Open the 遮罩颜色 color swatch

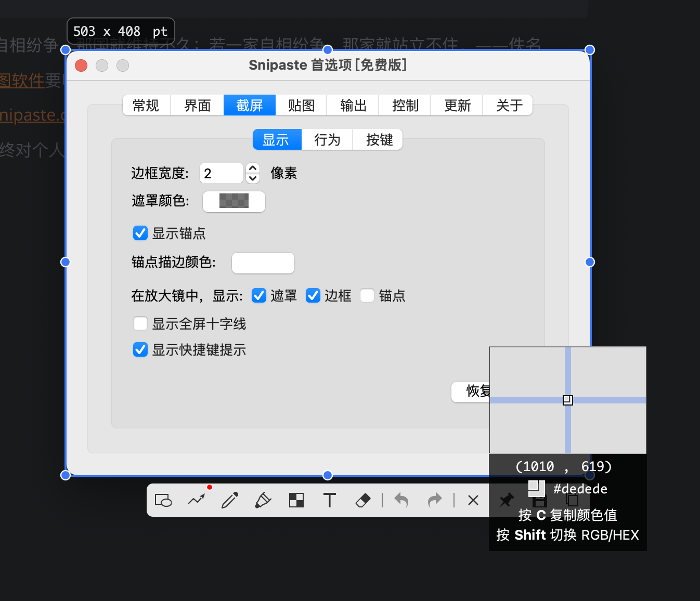tap(234, 201)
